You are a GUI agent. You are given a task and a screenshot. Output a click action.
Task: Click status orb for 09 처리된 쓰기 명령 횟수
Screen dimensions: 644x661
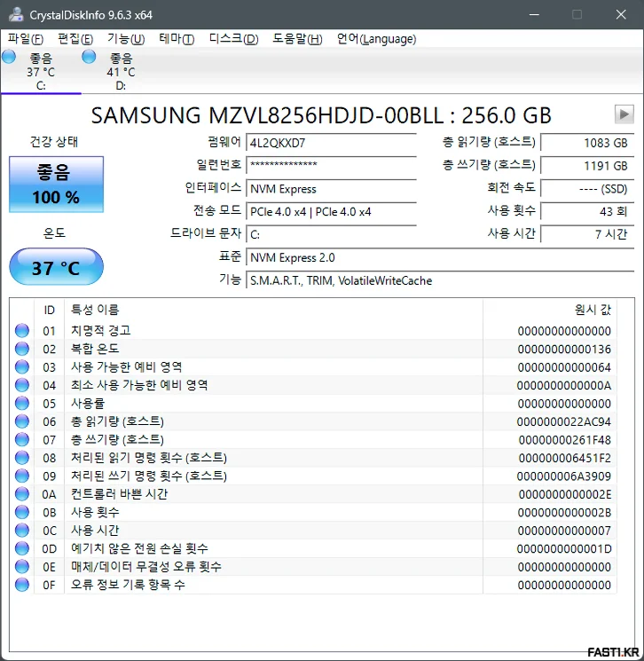22,476
